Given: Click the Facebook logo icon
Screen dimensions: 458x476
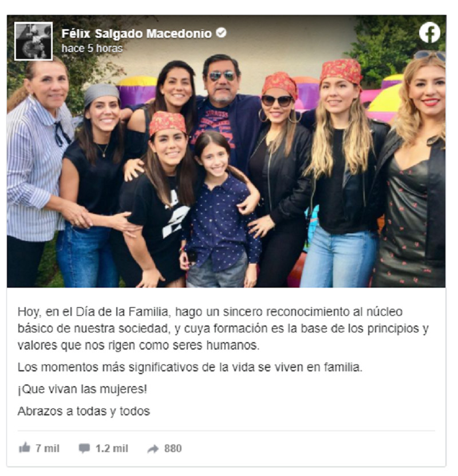Looking at the screenshot, I should [429, 33].
